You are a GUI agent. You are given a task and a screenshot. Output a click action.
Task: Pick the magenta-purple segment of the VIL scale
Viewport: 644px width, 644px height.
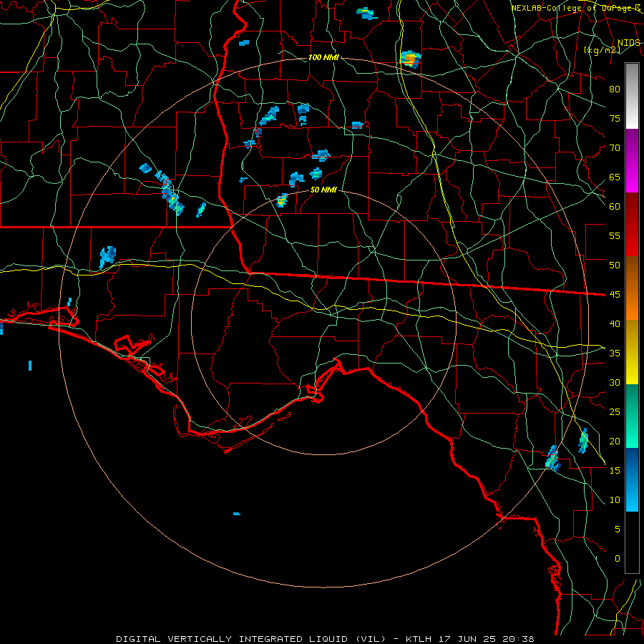tap(632, 160)
